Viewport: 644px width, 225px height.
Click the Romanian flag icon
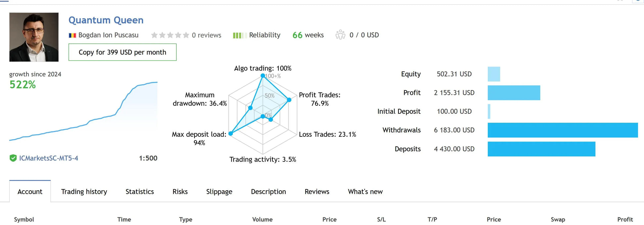point(72,35)
